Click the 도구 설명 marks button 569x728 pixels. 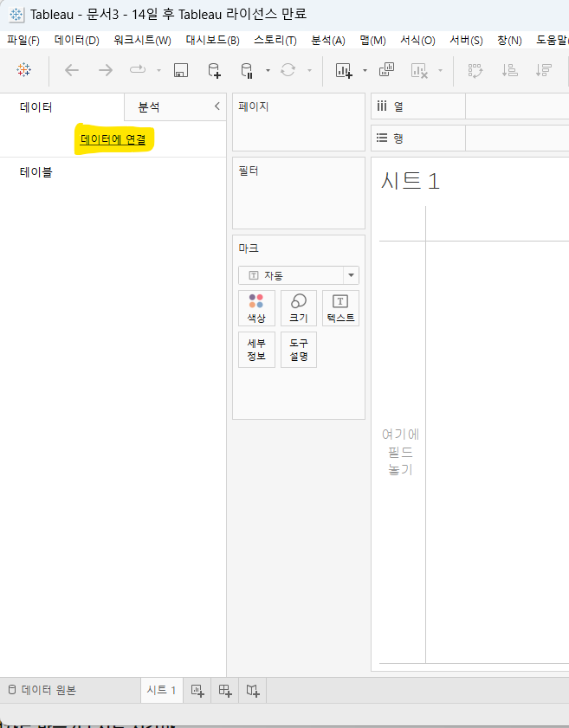pyautogui.click(x=299, y=350)
